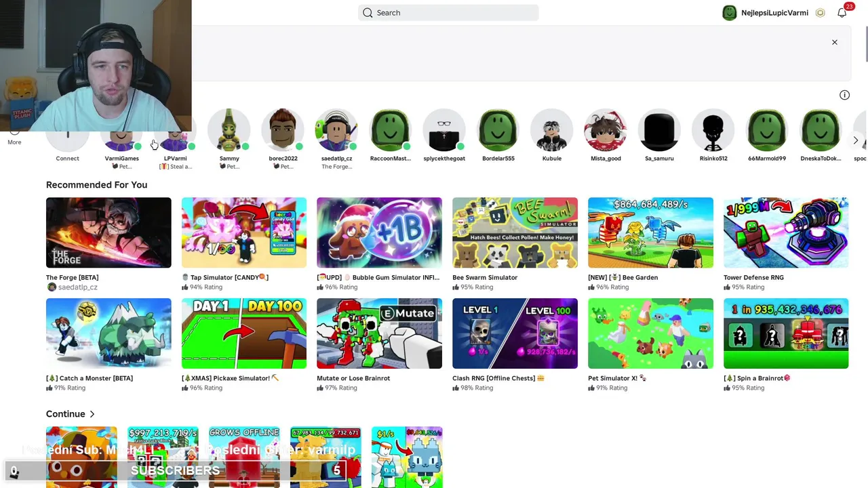
Task: Open Mutate or Lose Brainrot thumbnail
Action: click(x=379, y=333)
